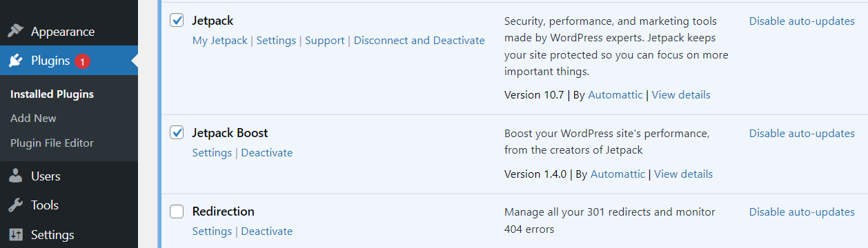The image size is (868, 248).
Task: Click the Users person icon
Action: pyautogui.click(x=16, y=176)
